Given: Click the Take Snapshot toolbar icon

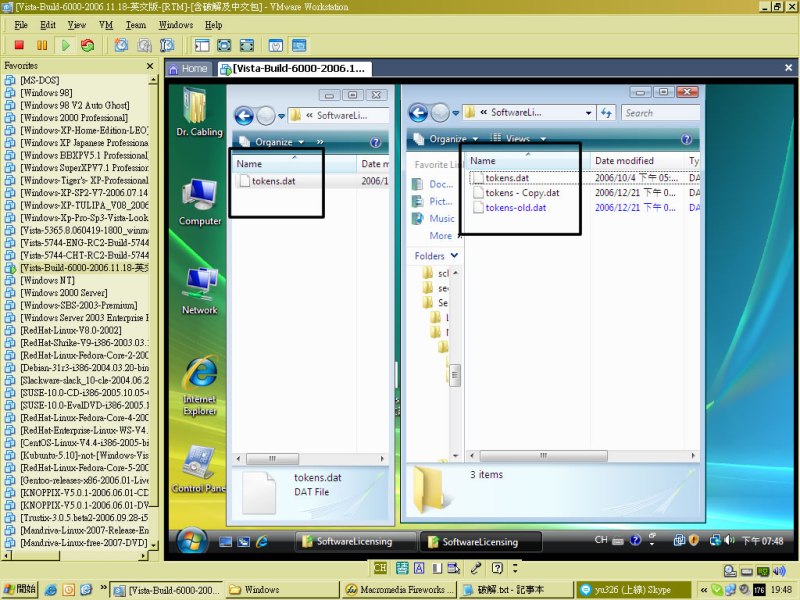Looking at the screenshot, I should (121, 45).
